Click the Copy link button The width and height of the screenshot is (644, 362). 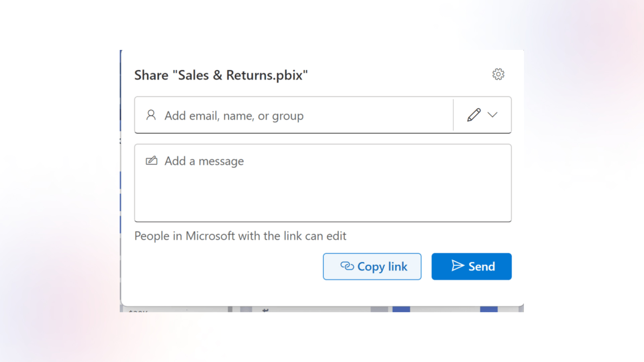coord(372,266)
